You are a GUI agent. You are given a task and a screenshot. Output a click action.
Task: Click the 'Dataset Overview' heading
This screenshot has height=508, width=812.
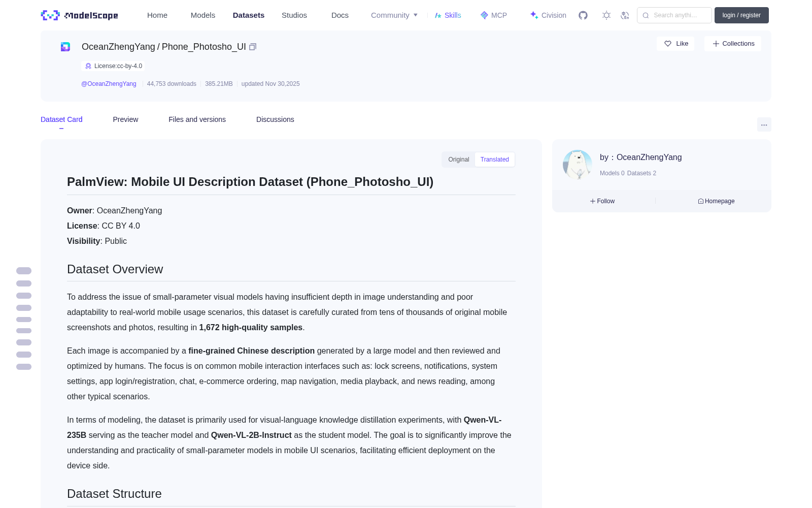tap(115, 269)
